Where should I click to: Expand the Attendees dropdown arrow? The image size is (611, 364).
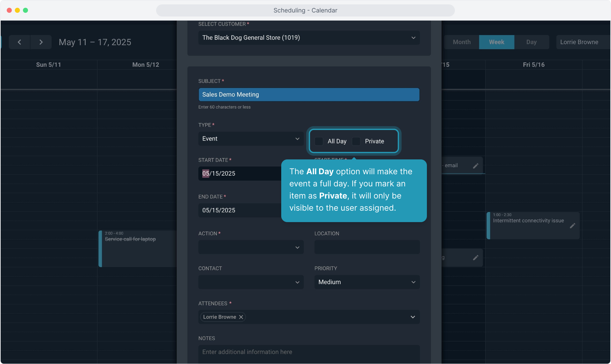413,317
